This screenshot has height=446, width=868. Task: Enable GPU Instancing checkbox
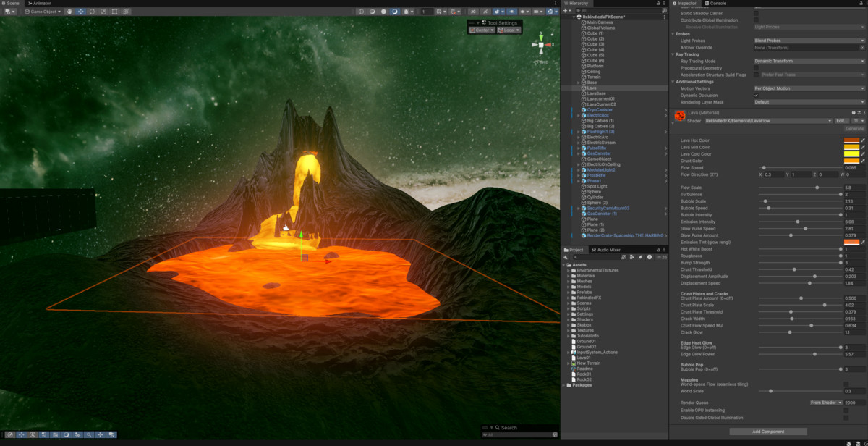846,411
